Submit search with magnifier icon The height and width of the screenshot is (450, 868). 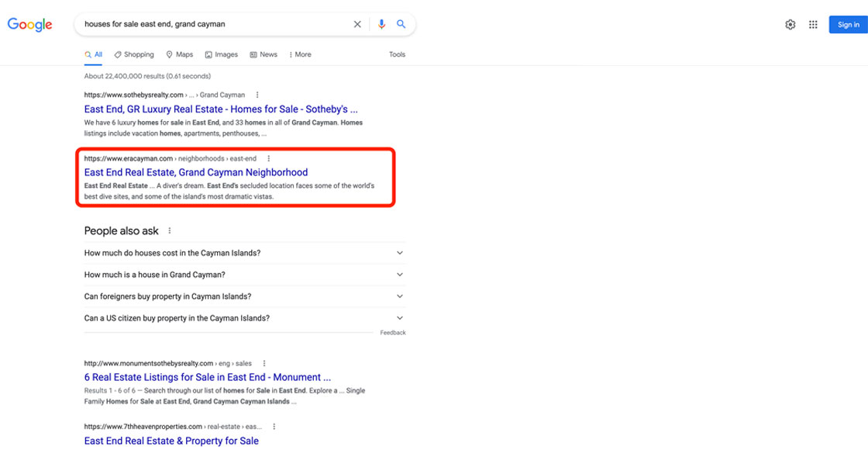401,24
